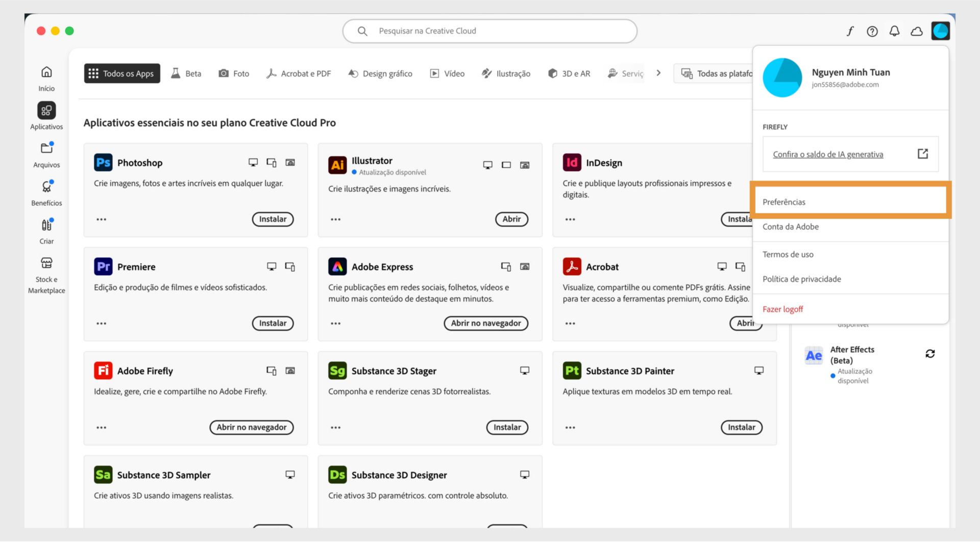Open the Benefícios sidebar icon
Screen dimensions: 980x542
(x=46, y=186)
